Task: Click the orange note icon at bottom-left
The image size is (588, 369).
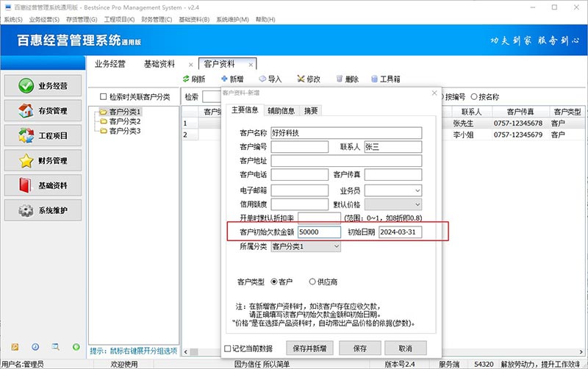Action: tap(15, 347)
